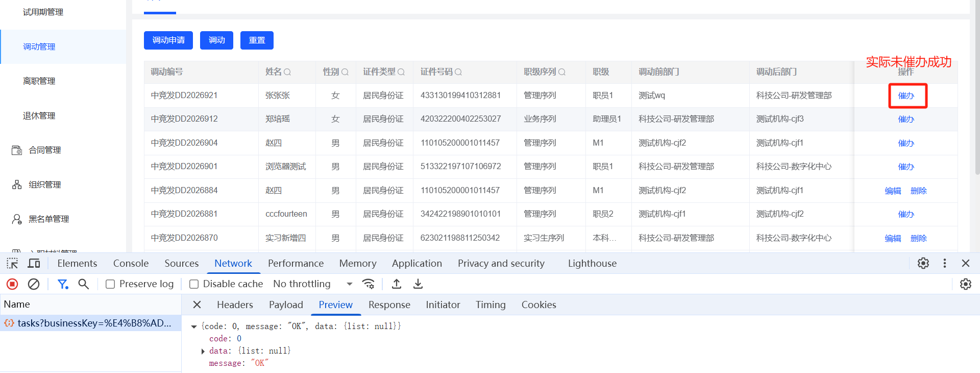Click the 调动申请 button
This screenshot has width=980, height=373.
(x=168, y=40)
